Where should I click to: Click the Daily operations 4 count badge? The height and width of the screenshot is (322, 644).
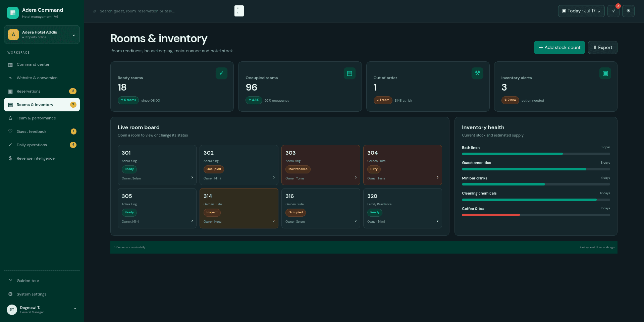tap(73, 145)
